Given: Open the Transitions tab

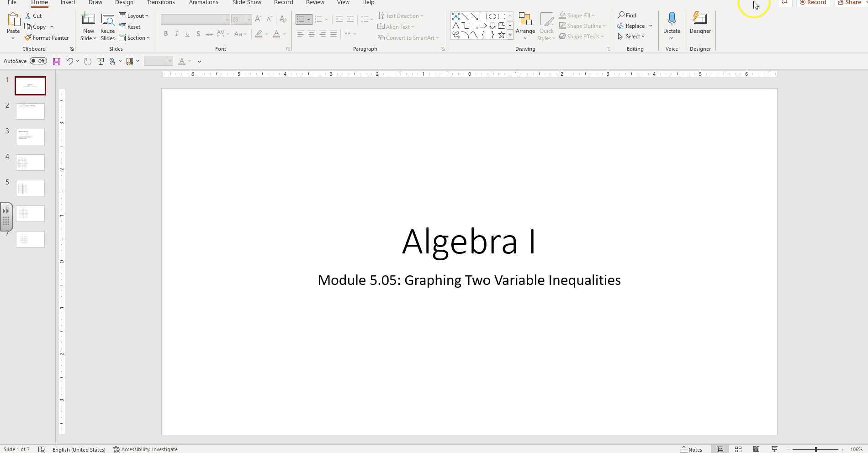Looking at the screenshot, I should pyautogui.click(x=160, y=3).
